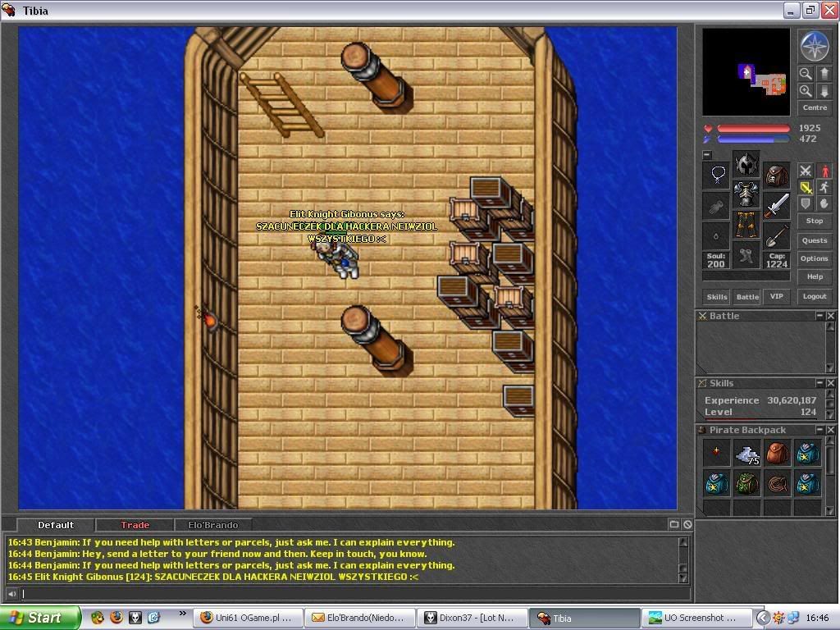Toggle stand while fighting red figure
Viewport: 840px width, 630px height.
(x=824, y=171)
